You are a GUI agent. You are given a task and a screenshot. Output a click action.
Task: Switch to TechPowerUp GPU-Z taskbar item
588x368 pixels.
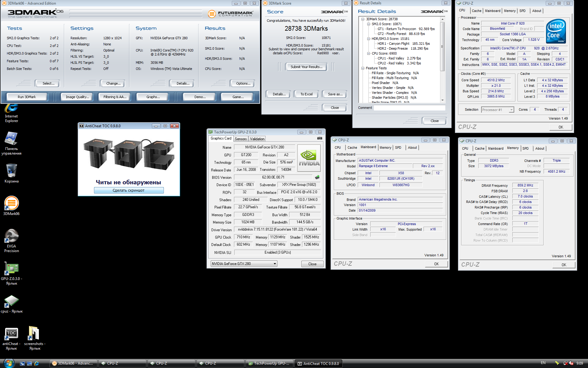point(269,363)
